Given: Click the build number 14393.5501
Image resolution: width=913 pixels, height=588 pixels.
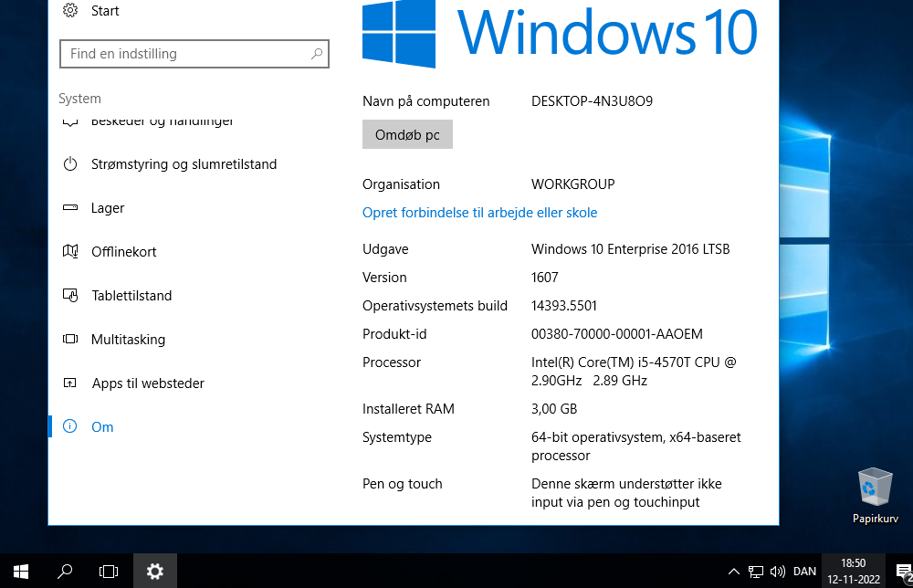Looking at the screenshot, I should (564, 306).
